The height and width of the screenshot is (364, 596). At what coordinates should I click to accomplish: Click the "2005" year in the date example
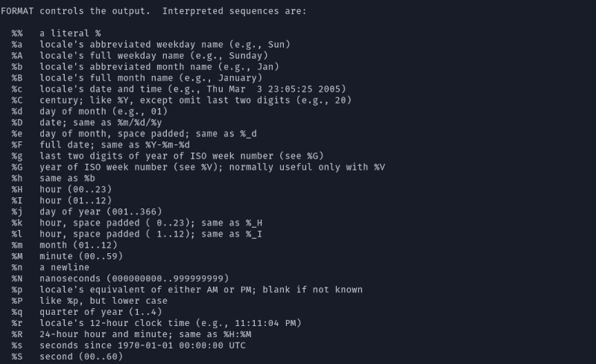[x=332, y=89]
